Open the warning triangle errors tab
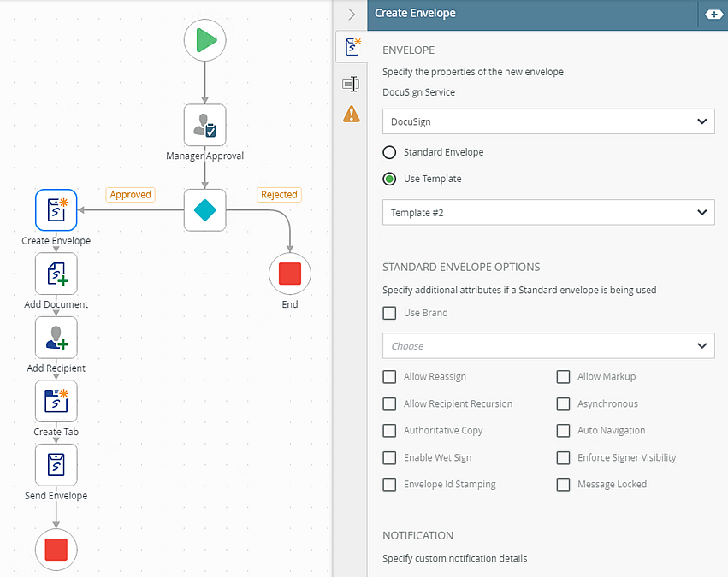Viewport: 728px width, 577px height. (351, 114)
